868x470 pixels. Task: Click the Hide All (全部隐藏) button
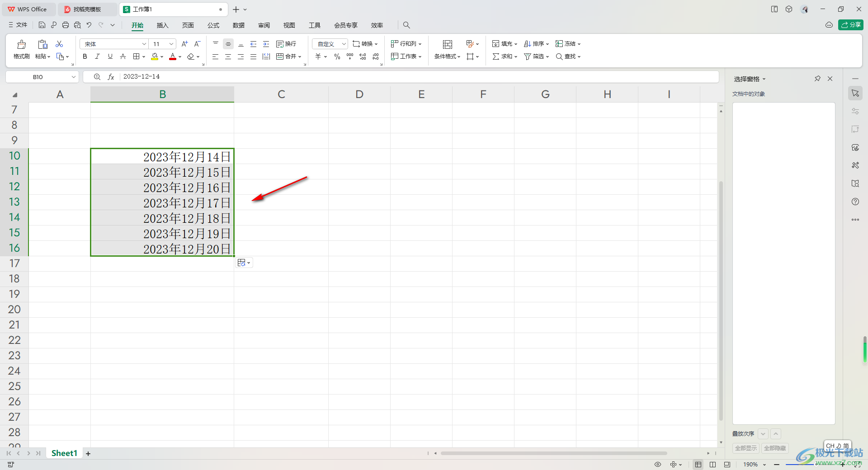775,448
